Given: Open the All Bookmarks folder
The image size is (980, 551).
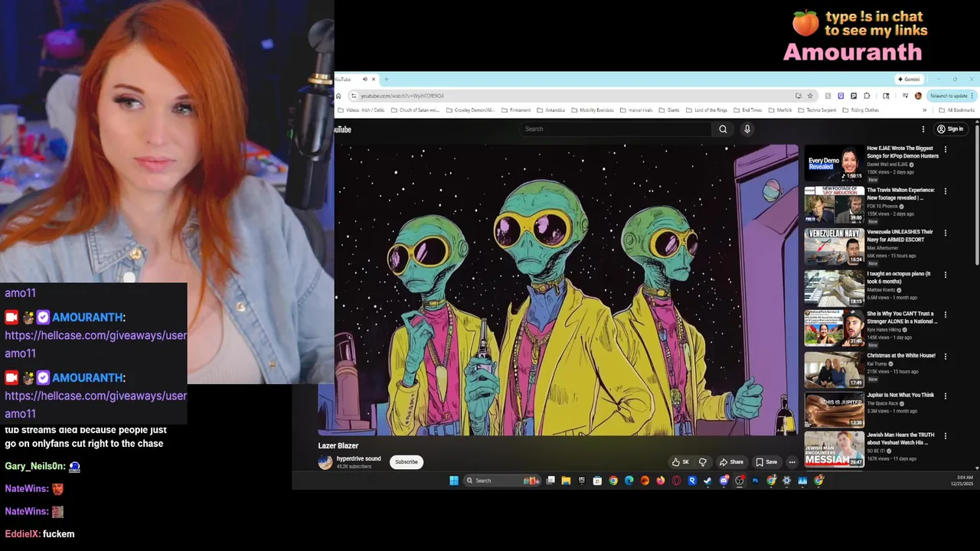Looking at the screenshot, I should point(955,110).
